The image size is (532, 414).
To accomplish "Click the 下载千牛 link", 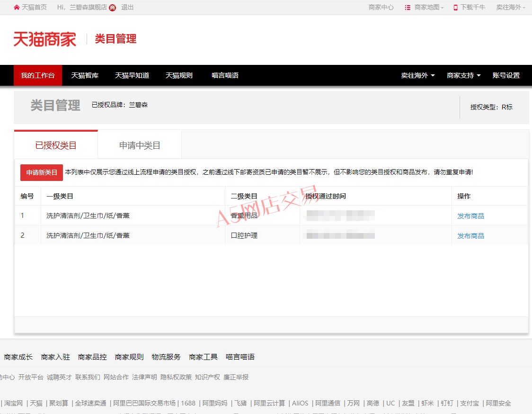I will [473, 8].
